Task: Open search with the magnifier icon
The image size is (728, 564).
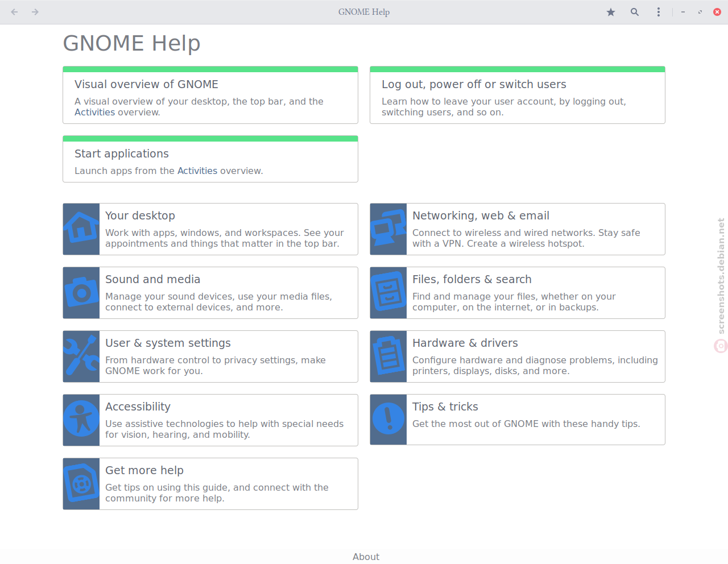Action: tap(635, 12)
